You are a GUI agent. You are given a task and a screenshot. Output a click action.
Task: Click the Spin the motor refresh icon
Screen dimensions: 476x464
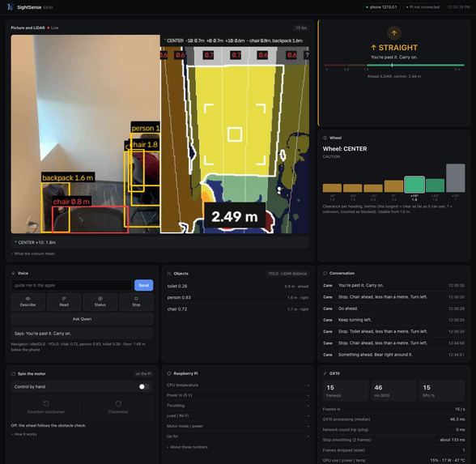[13, 374]
